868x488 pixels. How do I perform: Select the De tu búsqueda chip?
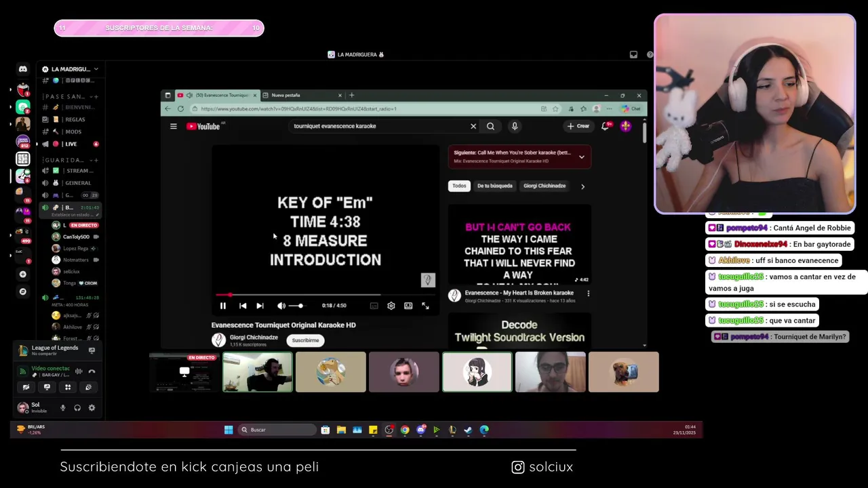(495, 186)
